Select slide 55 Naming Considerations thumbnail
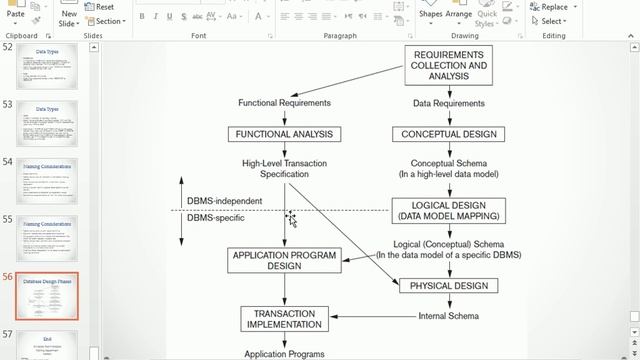The height and width of the screenshot is (360, 640). point(47,239)
